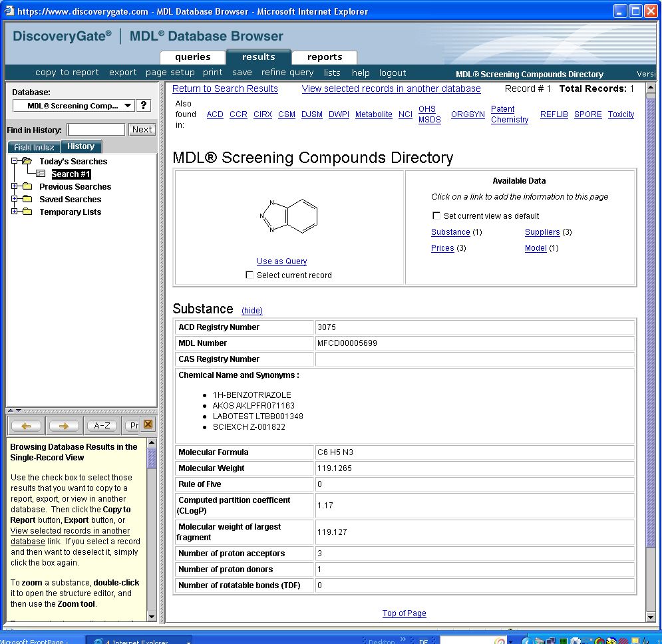Switch to the queries tab
This screenshot has width=662, height=644.
(x=193, y=57)
